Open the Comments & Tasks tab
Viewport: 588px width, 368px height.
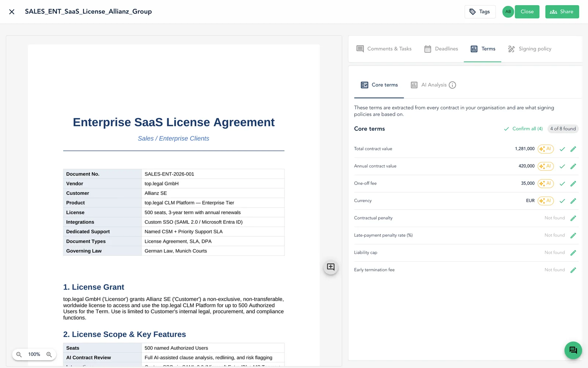(x=384, y=49)
